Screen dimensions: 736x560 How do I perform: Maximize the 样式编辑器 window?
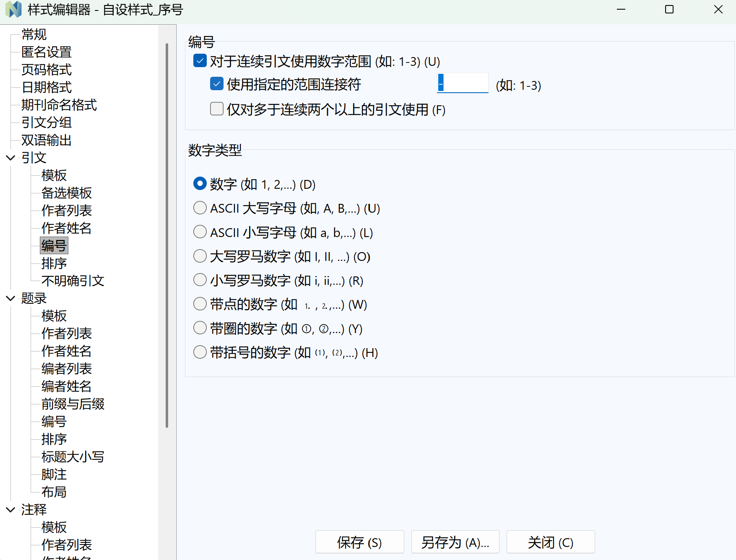[669, 9]
